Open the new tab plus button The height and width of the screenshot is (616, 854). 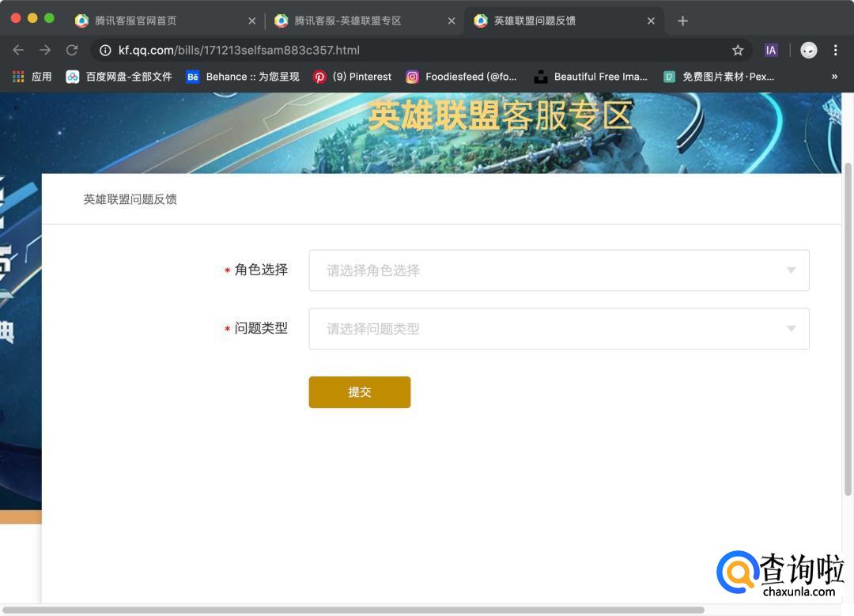click(682, 21)
